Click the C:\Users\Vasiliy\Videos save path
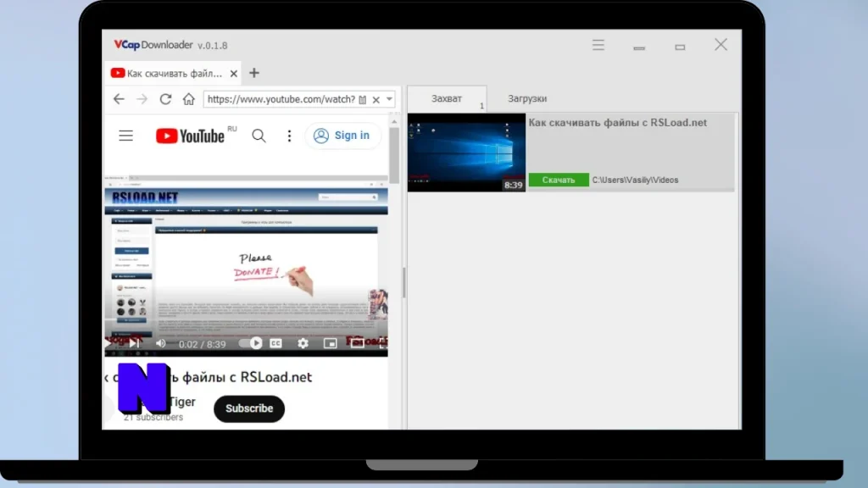 [x=635, y=180]
